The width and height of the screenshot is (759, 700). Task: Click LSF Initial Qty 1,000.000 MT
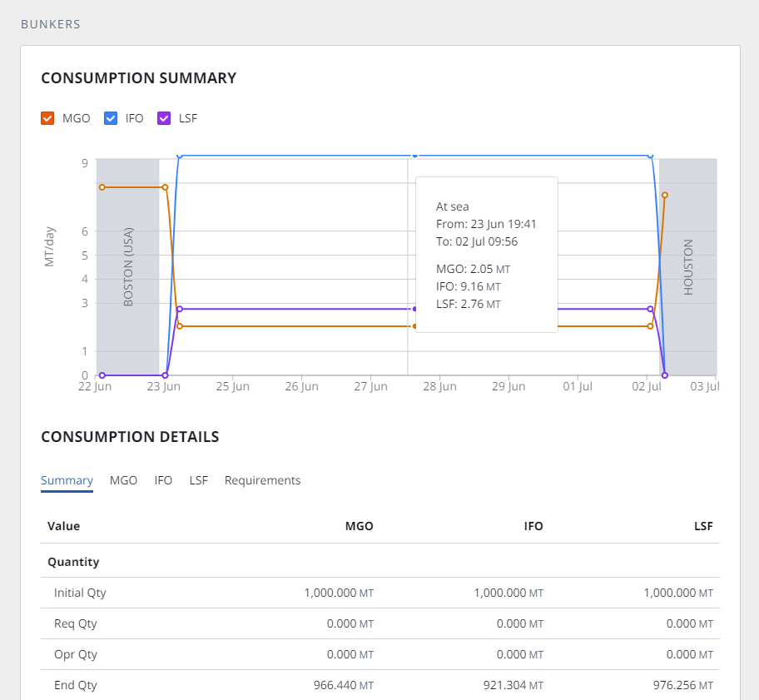[678, 593]
